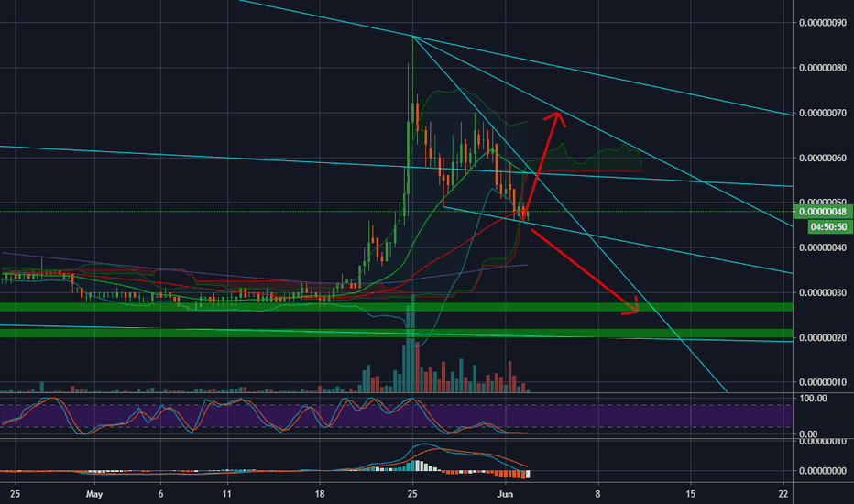Click the 0.00 stochastic scale label
The image size is (854, 504).
point(808,434)
